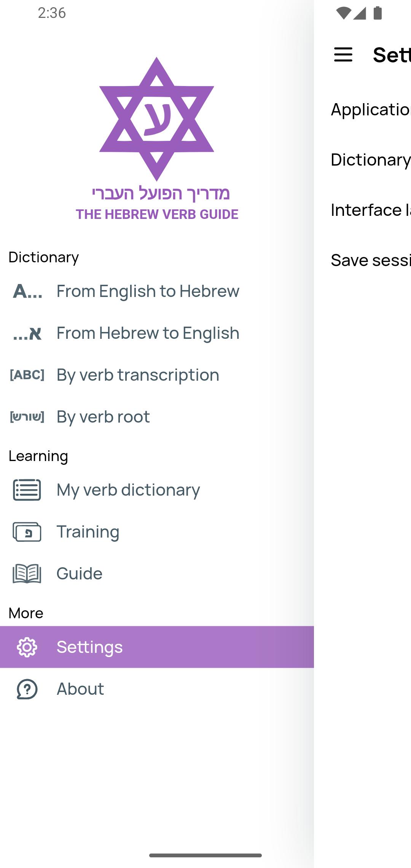Click the About question mark icon
Image resolution: width=411 pixels, height=868 pixels.
click(x=27, y=689)
